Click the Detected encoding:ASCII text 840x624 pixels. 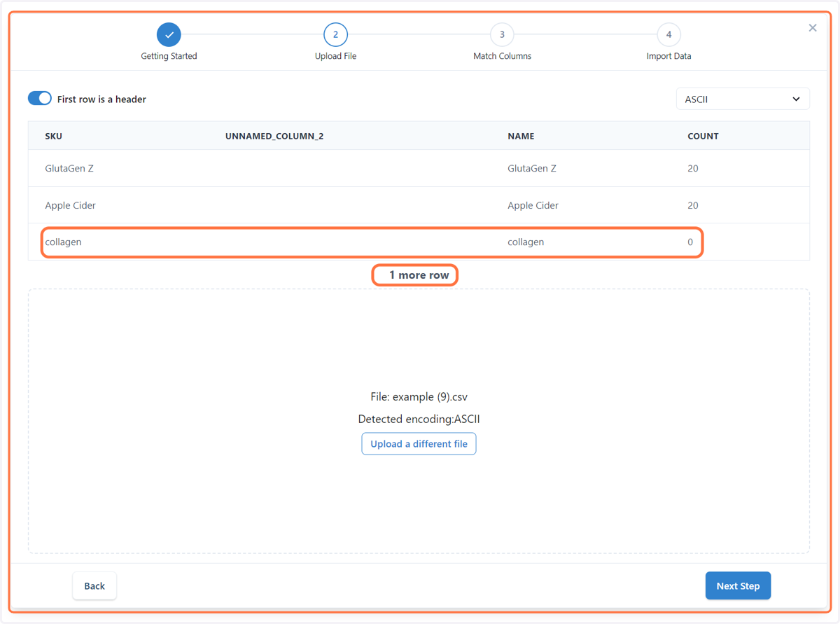point(419,419)
